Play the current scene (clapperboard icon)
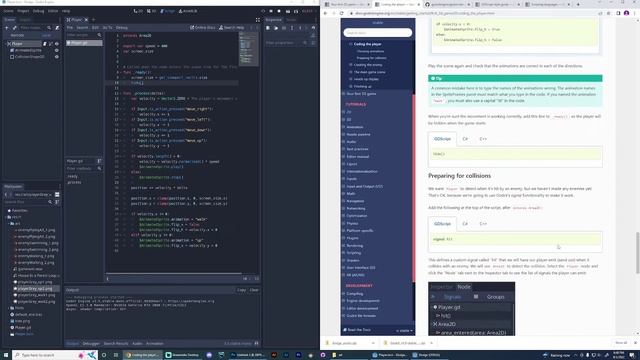The width and height of the screenshot is (640, 360). point(288,11)
